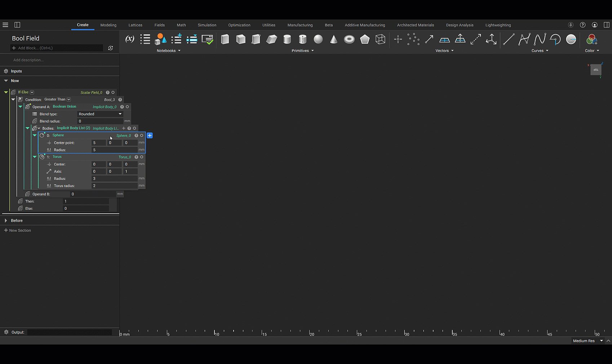
Task: Click the New Section button
Action: click(x=17, y=230)
